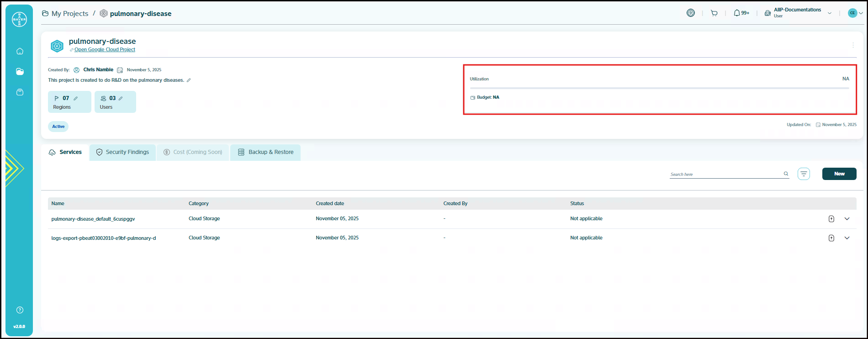Open notifications bell with 99+ badge
This screenshot has height=339, width=868.
[741, 13]
